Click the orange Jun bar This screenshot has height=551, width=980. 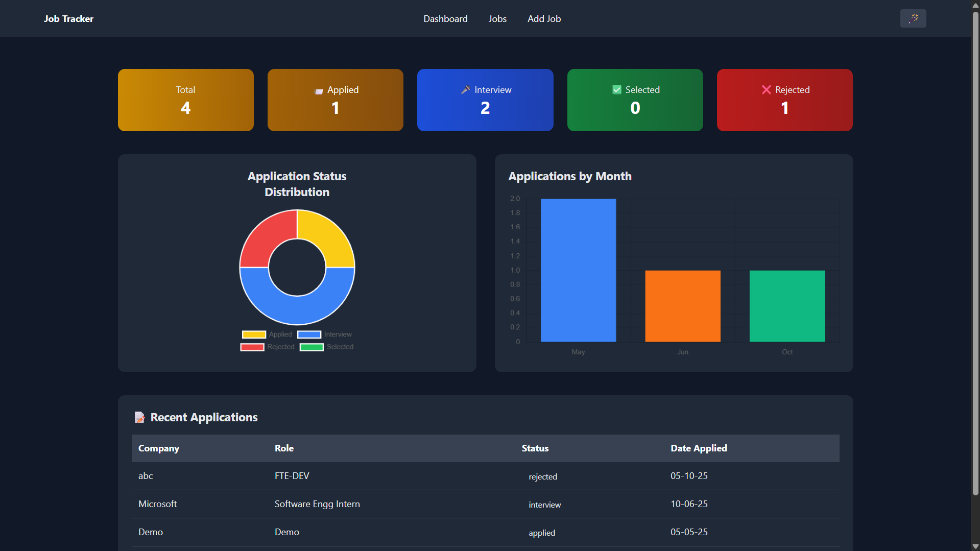point(682,306)
